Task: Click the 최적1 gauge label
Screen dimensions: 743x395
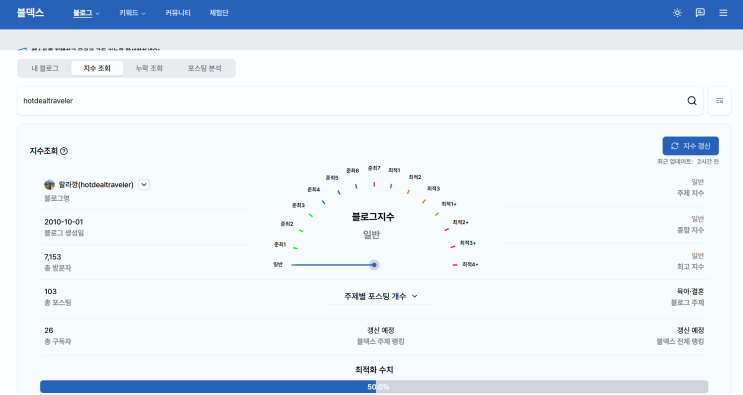Action: pos(394,170)
